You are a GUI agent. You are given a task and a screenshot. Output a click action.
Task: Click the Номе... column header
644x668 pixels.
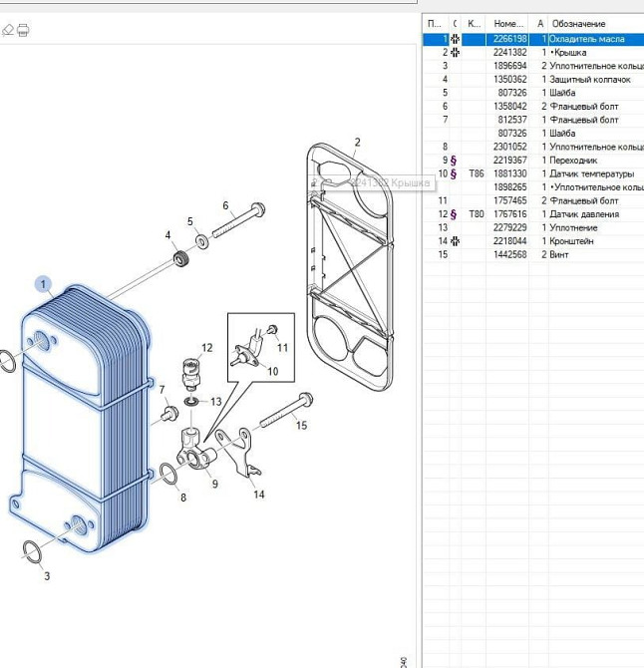[x=508, y=23]
